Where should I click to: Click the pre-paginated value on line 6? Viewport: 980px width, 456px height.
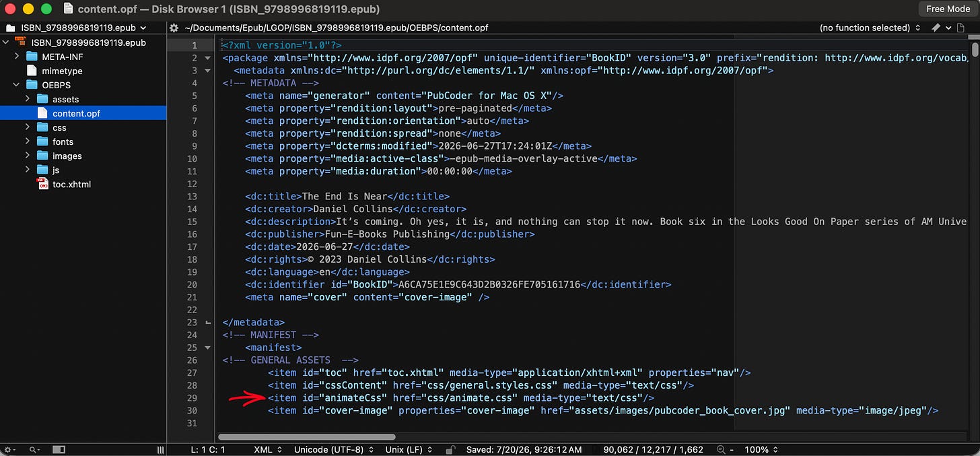click(475, 108)
